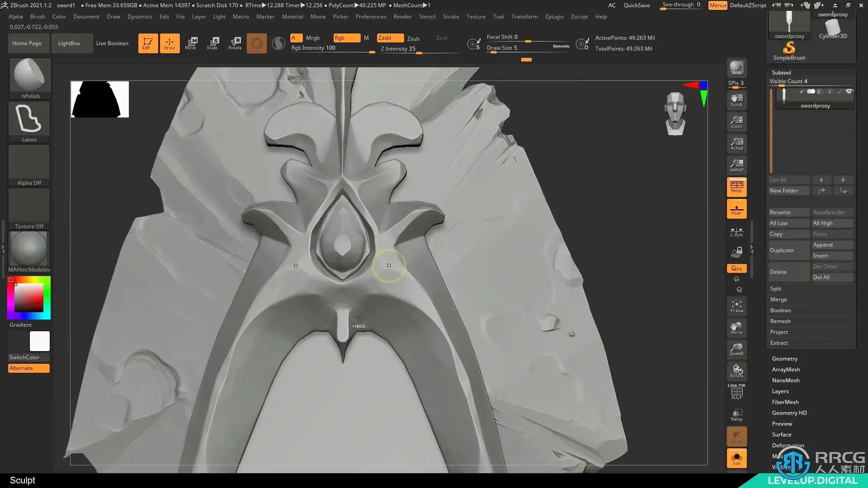
Task: Toggle Floor grid display
Action: click(736, 209)
